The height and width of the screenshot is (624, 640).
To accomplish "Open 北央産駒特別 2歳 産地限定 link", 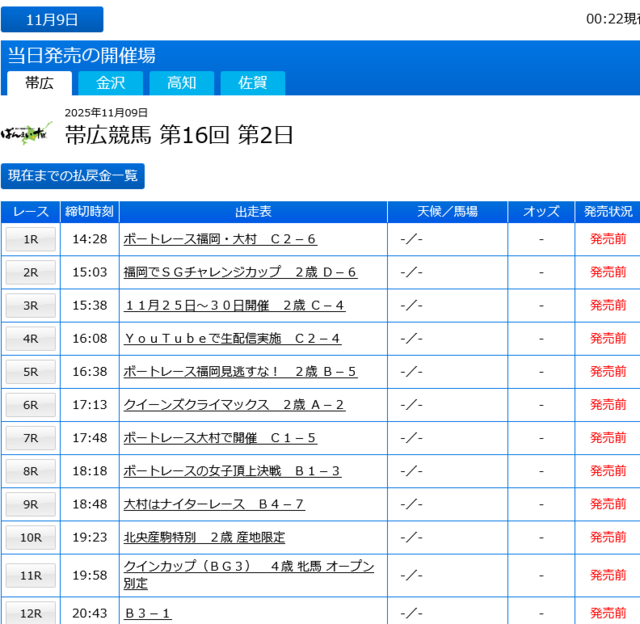I will coord(204,537).
